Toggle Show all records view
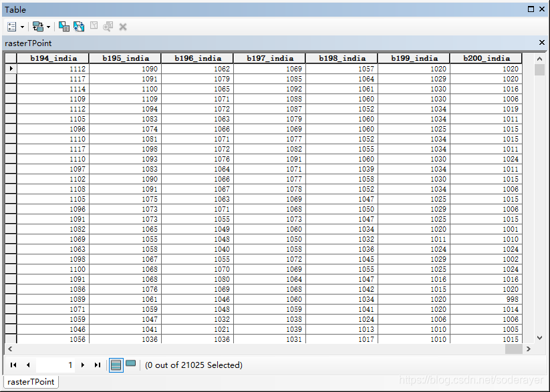550x392 pixels. point(116,365)
